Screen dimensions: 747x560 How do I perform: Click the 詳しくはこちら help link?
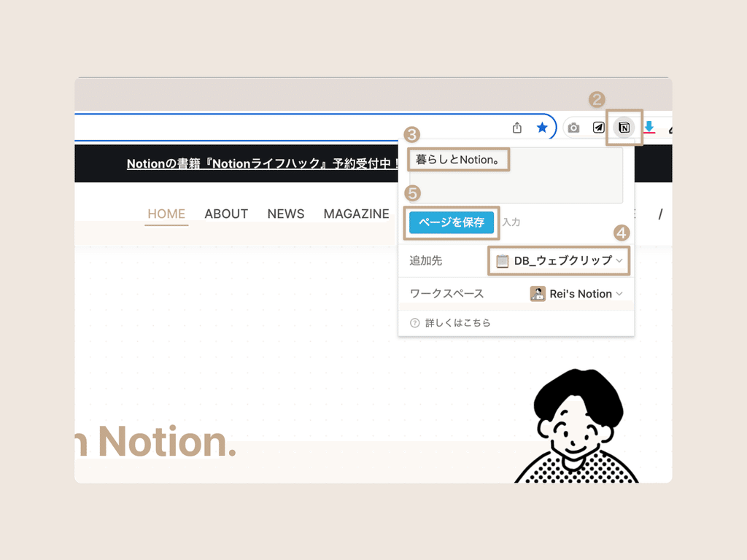pos(457,323)
